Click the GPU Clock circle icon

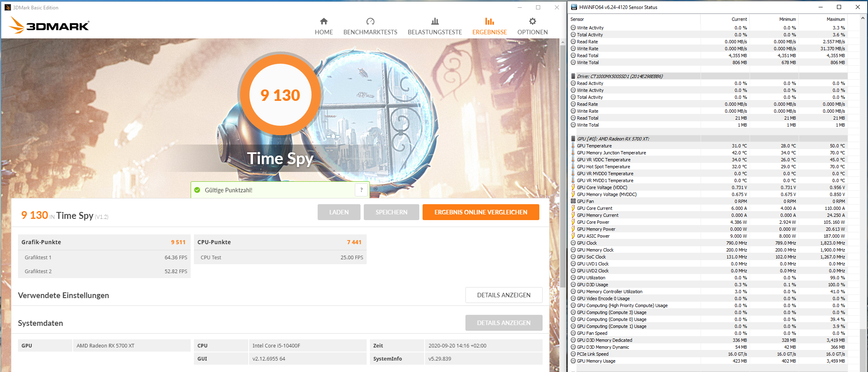pos(573,243)
